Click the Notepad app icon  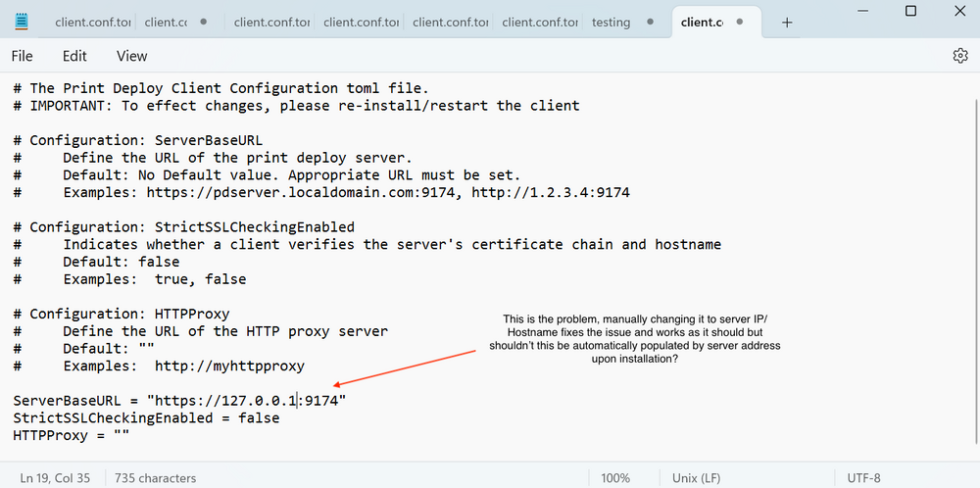[x=22, y=22]
